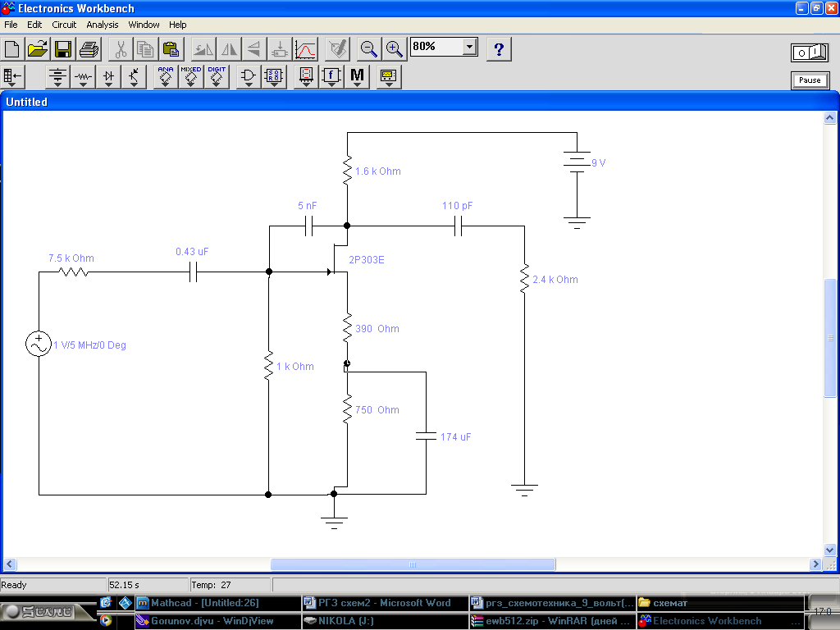The height and width of the screenshot is (630, 840).
Task: Open the Window menu
Action: (144, 25)
